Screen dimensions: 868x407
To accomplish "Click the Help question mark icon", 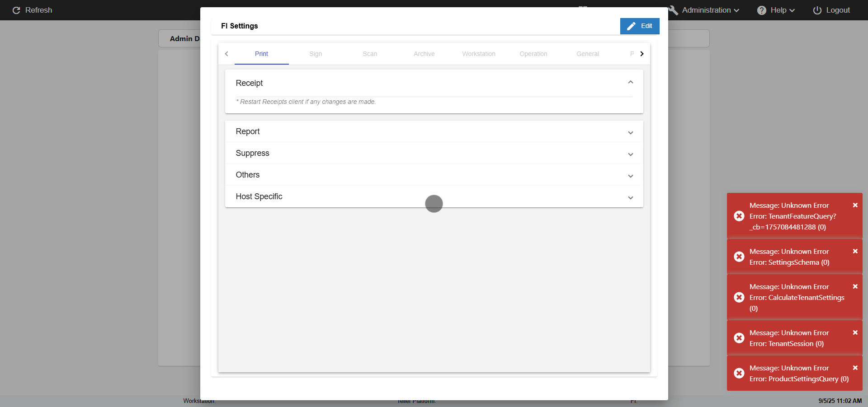I will 762,10.
